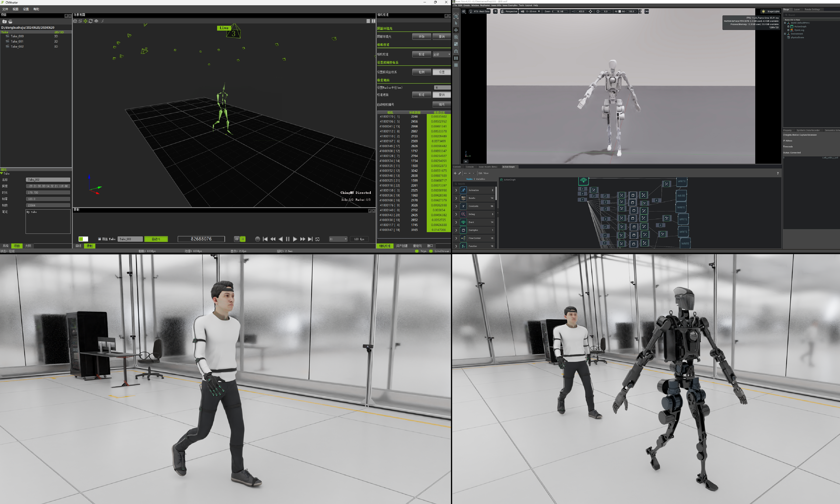
Task: Click the viewport eye visibility icon
Action: pos(495,11)
